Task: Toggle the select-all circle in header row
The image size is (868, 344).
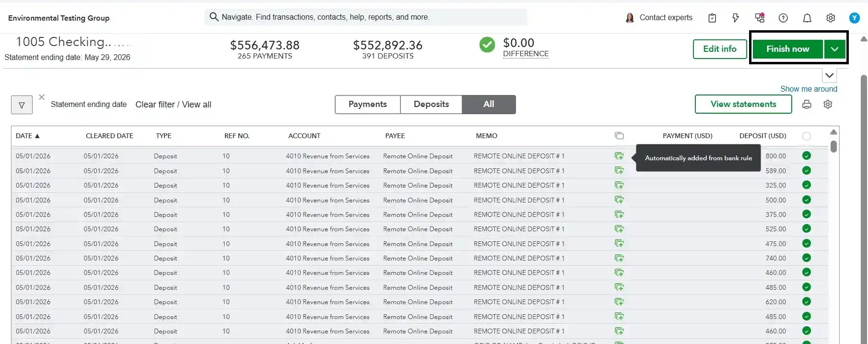Action: coord(807,136)
